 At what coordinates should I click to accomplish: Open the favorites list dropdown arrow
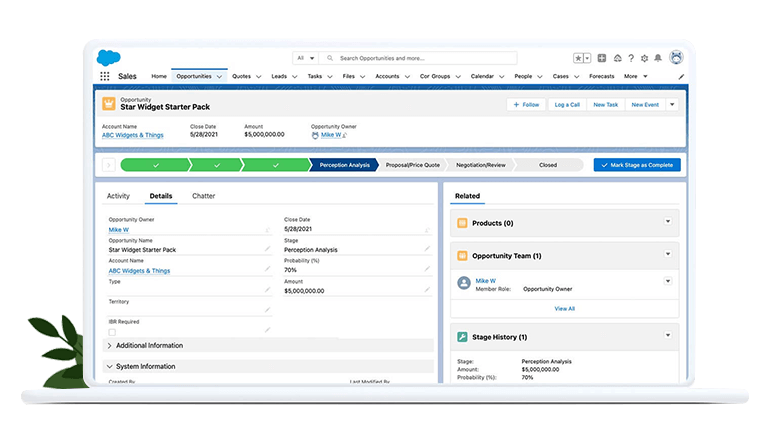[x=587, y=58]
